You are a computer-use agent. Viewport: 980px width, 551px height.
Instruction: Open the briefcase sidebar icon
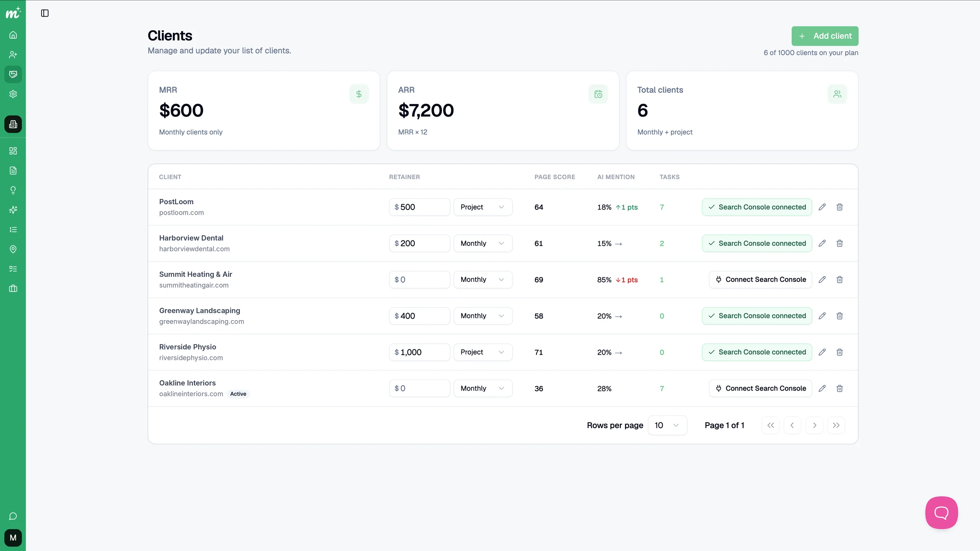(13, 289)
